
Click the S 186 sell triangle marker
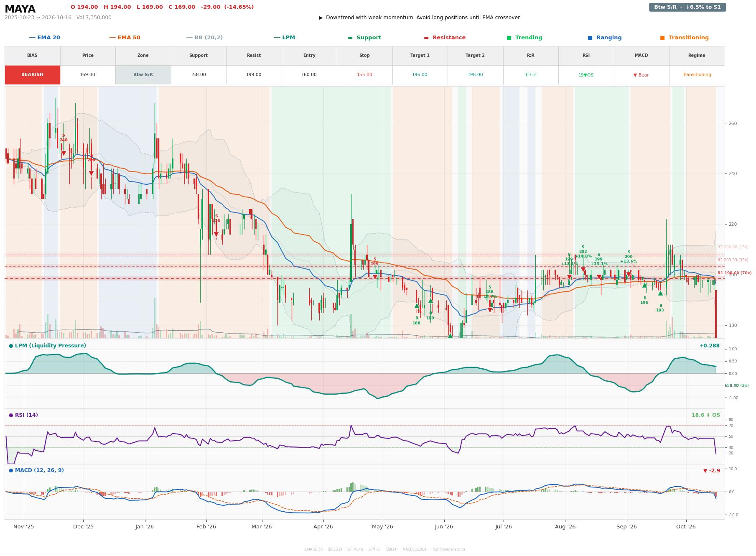(x=490, y=310)
